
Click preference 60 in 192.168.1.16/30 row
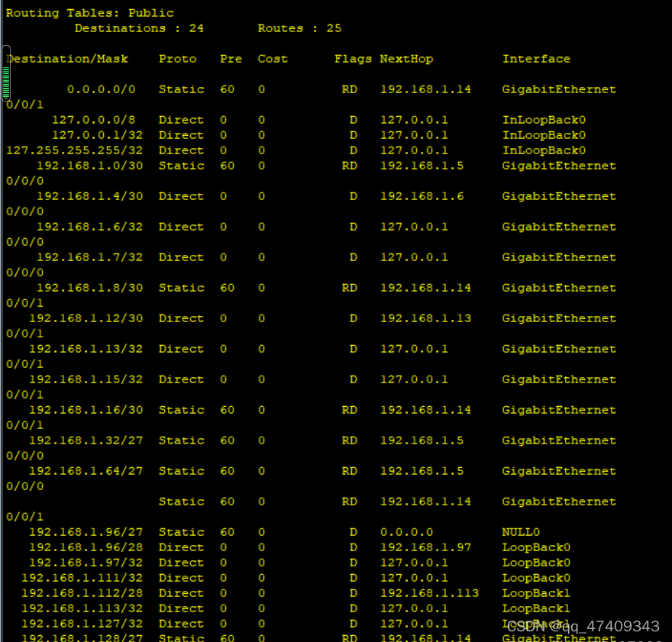[x=227, y=410]
